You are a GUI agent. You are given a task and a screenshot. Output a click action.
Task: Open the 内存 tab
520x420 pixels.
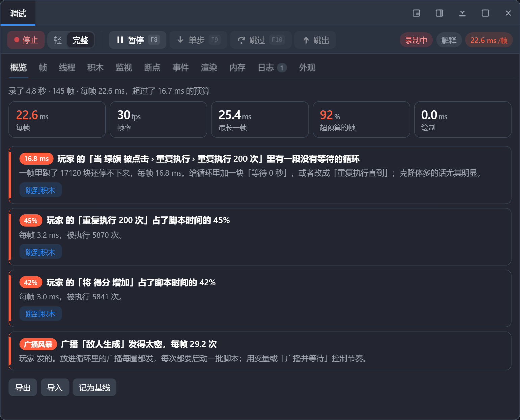click(x=237, y=68)
